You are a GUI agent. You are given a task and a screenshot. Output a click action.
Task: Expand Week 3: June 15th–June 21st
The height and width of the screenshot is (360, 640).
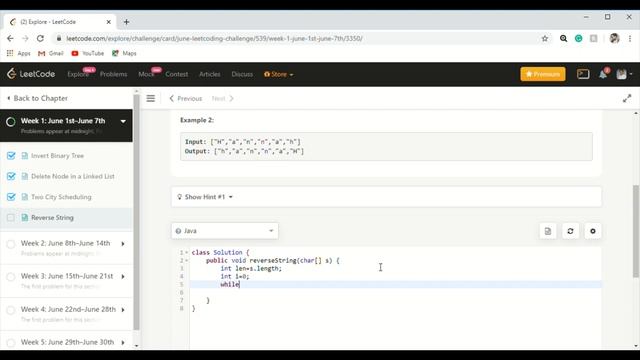coord(123,277)
